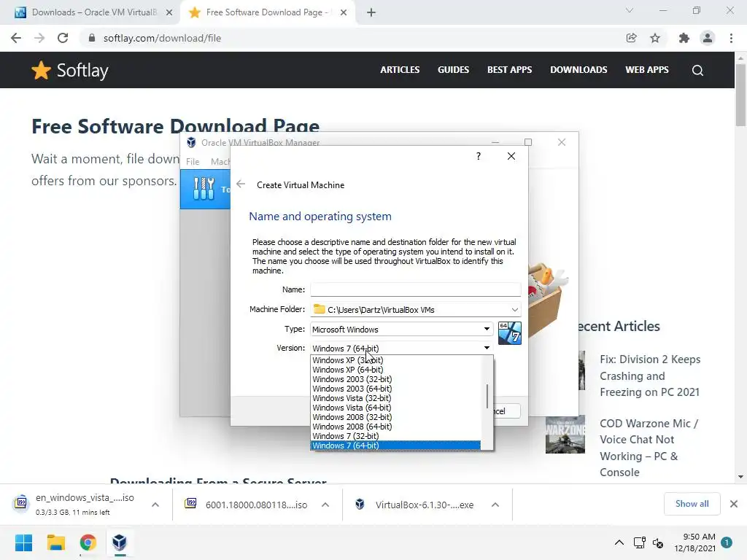Open a new Chrome tab
Screen dimensions: 747x560
(x=371, y=12)
